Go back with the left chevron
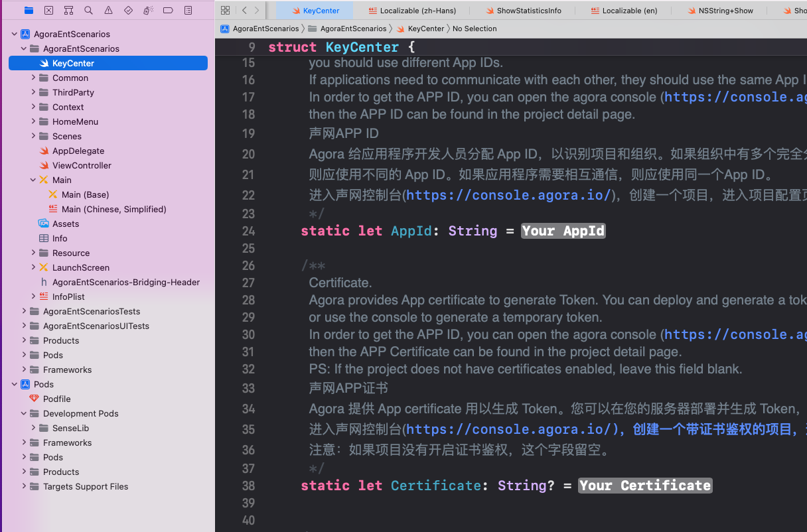 coord(244,11)
